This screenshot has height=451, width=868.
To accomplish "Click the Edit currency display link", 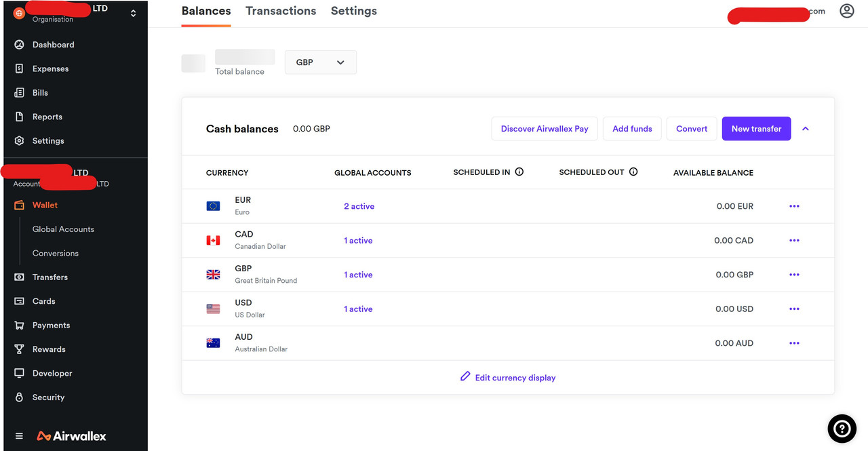I will tap(508, 378).
